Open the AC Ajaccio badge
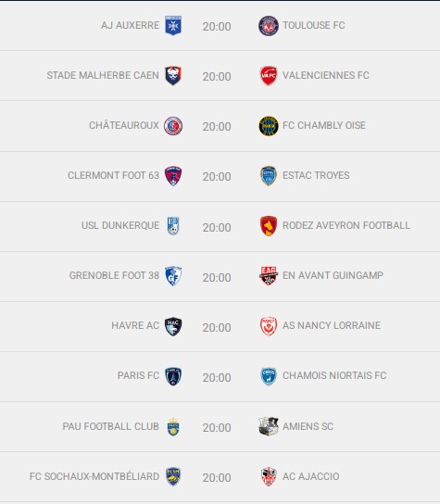The width and height of the screenshot is (440, 504). click(x=269, y=476)
